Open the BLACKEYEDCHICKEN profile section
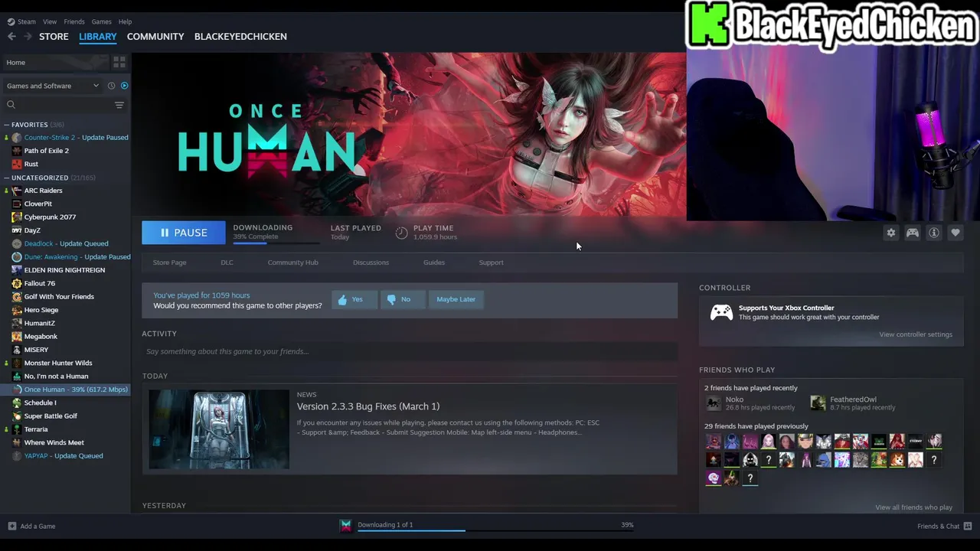This screenshot has height=551, width=980. (x=240, y=36)
